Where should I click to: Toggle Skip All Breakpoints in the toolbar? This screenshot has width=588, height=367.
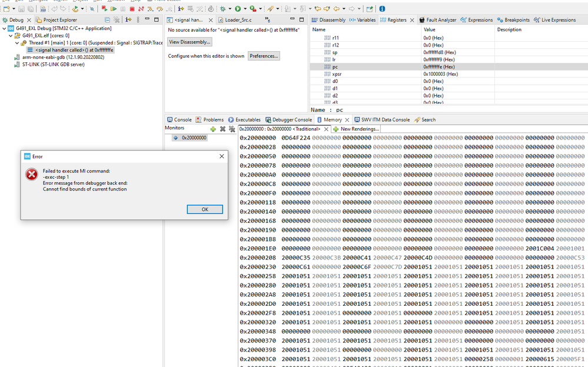coord(92,9)
